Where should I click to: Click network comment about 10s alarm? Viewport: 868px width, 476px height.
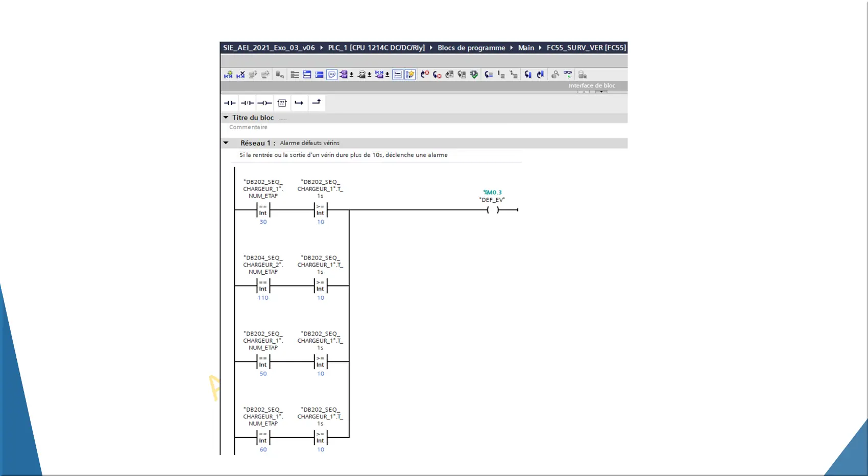click(344, 155)
